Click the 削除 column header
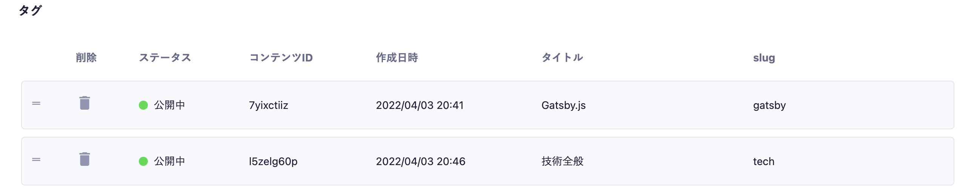The width and height of the screenshot is (980, 196). pyautogui.click(x=86, y=58)
